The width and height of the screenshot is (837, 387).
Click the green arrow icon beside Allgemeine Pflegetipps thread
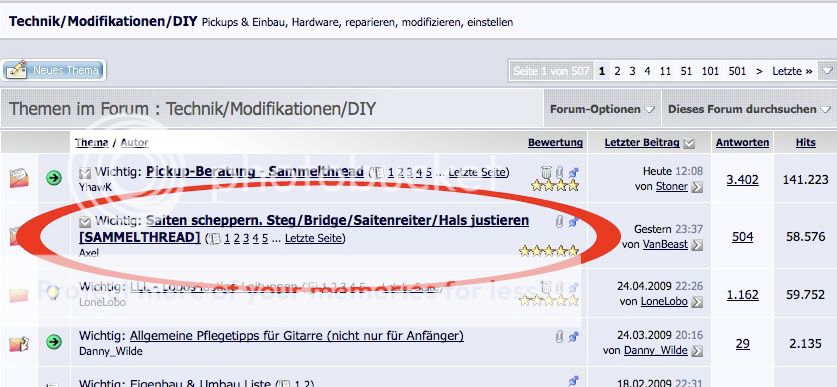53,342
